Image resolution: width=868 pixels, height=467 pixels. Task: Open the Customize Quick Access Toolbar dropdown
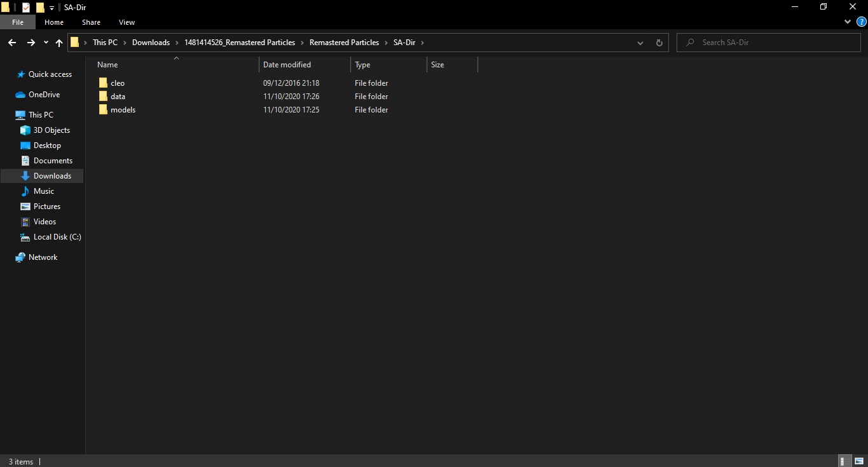click(52, 8)
